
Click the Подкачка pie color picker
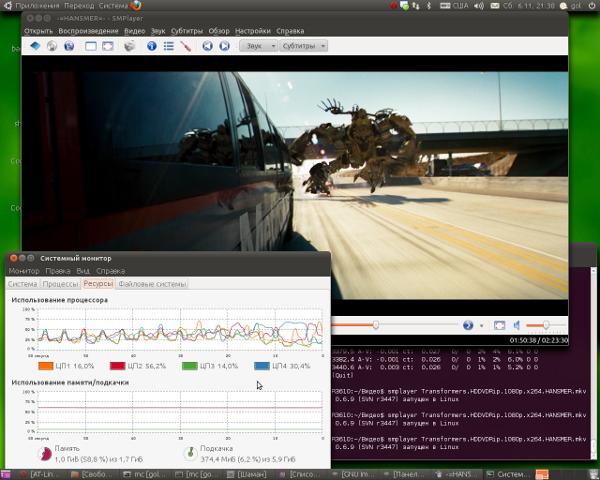pos(190,454)
